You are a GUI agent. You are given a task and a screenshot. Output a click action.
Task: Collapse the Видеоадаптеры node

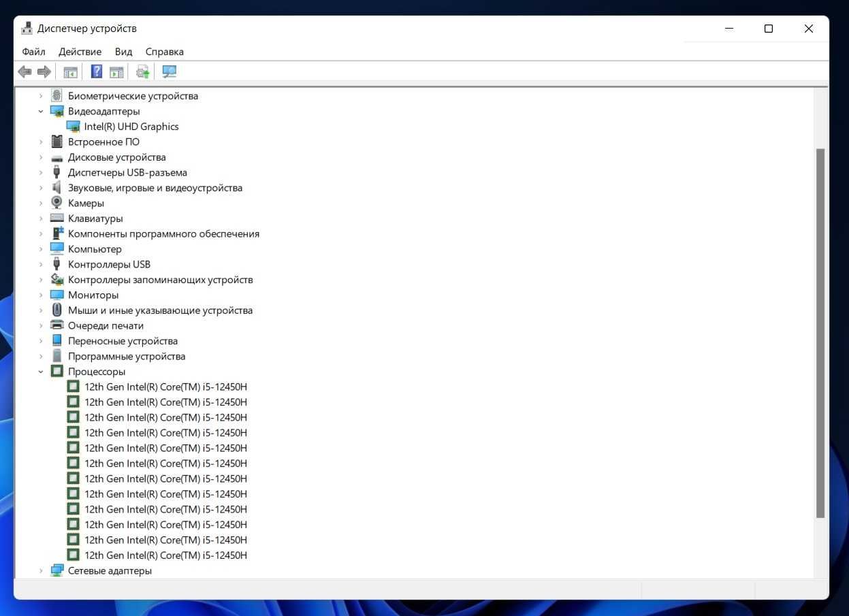tap(41, 111)
